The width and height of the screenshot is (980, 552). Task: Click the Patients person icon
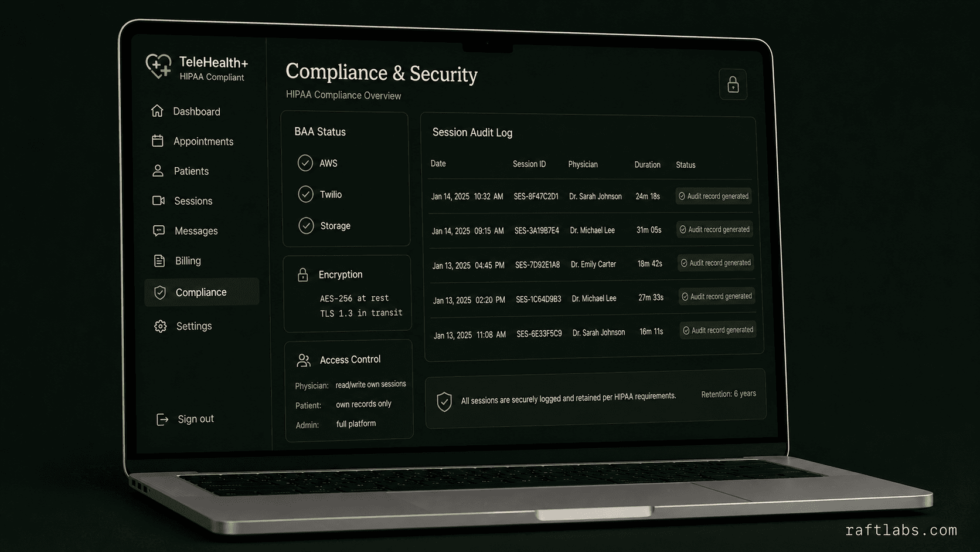[158, 171]
